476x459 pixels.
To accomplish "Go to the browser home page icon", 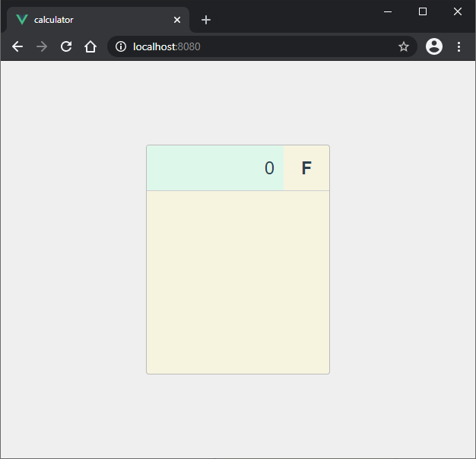I will (x=90, y=46).
